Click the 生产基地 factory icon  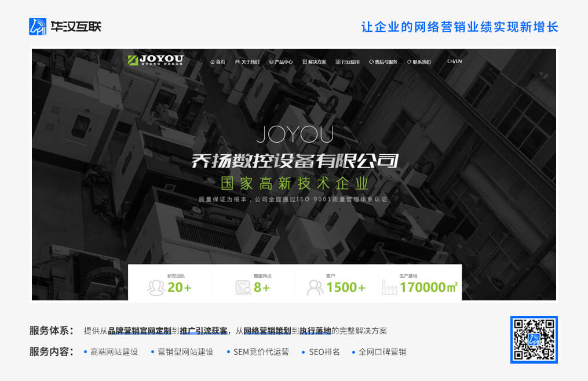(x=389, y=288)
